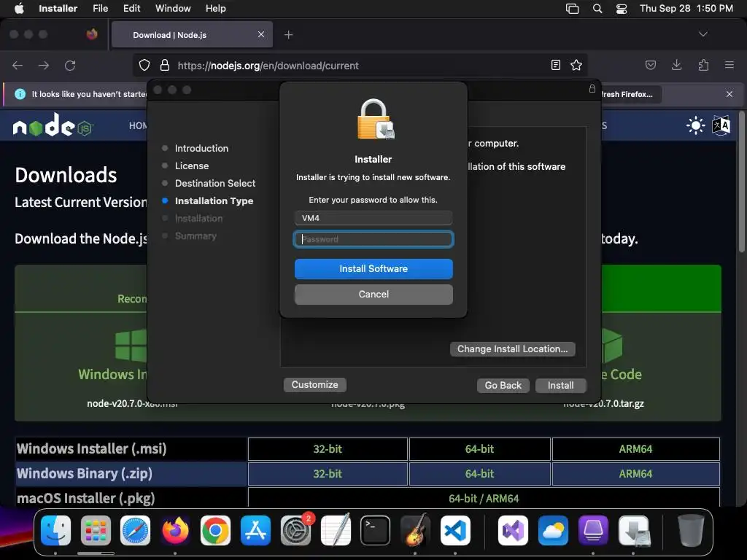747x560 pixels.
Task: Download Windows Installer 32-bit
Action: 328,449
